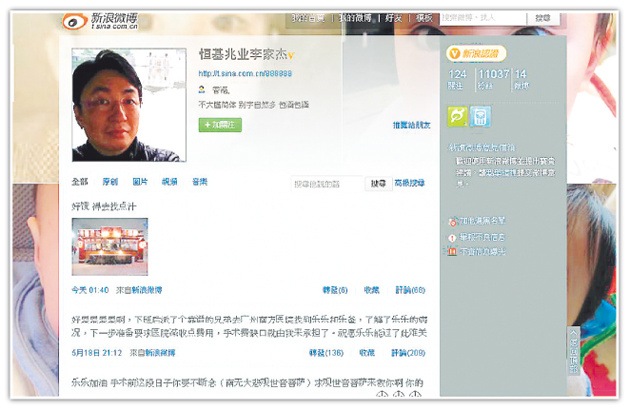Image resolution: width=630 pixels, height=410 pixels.
Task: Open the 11037 粉丝 followers count
Action: 494,80
